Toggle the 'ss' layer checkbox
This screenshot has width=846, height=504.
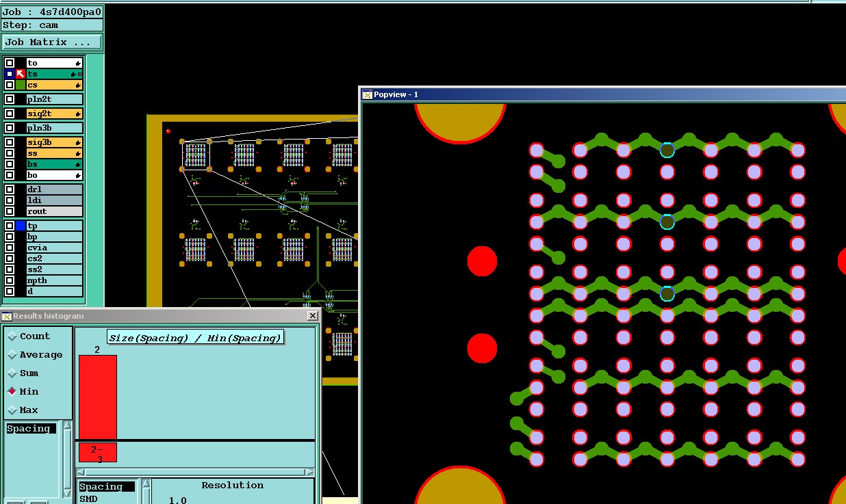click(x=10, y=153)
